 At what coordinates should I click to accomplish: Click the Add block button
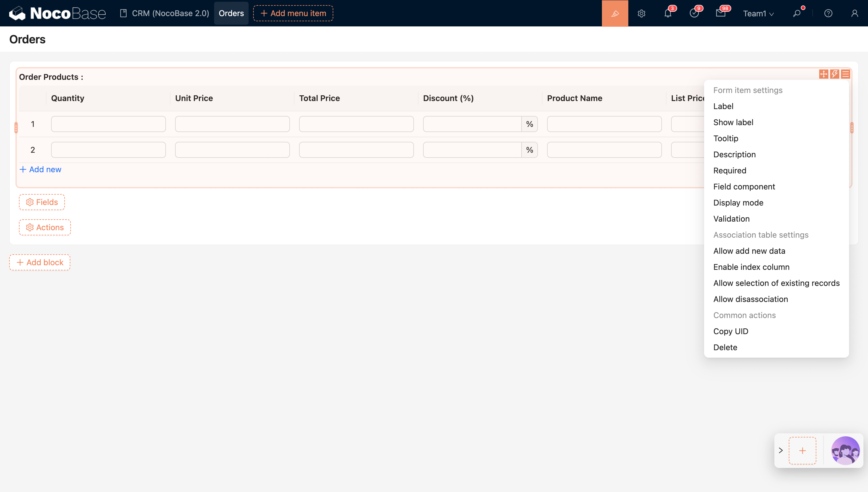point(40,262)
